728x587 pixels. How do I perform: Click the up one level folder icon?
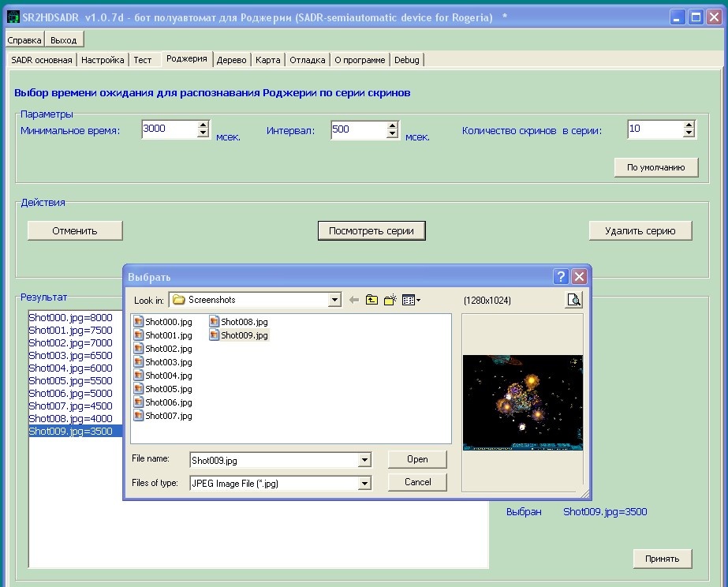(x=371, y=300)
